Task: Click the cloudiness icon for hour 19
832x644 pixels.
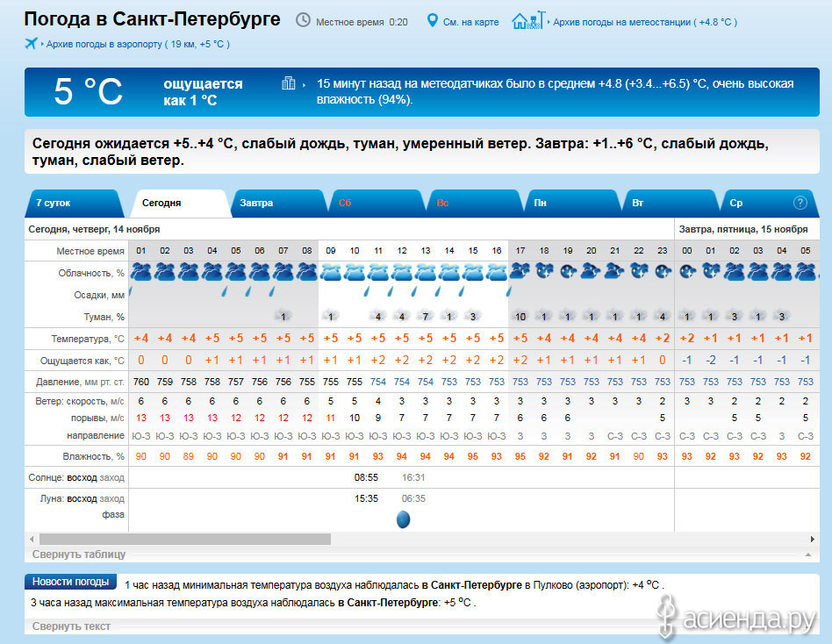Action: (568, 272)
